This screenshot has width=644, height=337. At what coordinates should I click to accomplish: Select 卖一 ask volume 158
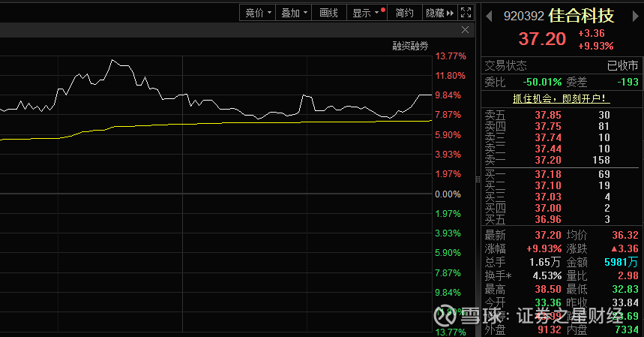tap(601, 160)
